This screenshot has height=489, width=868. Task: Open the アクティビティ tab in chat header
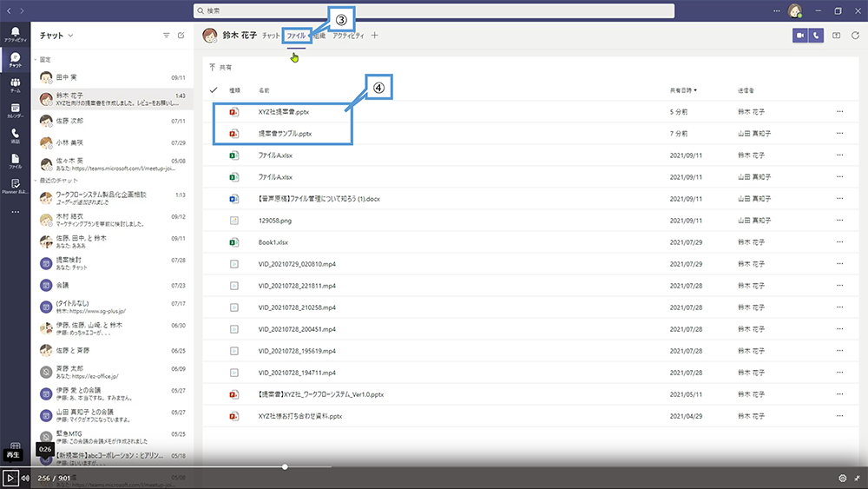(348, 36)
